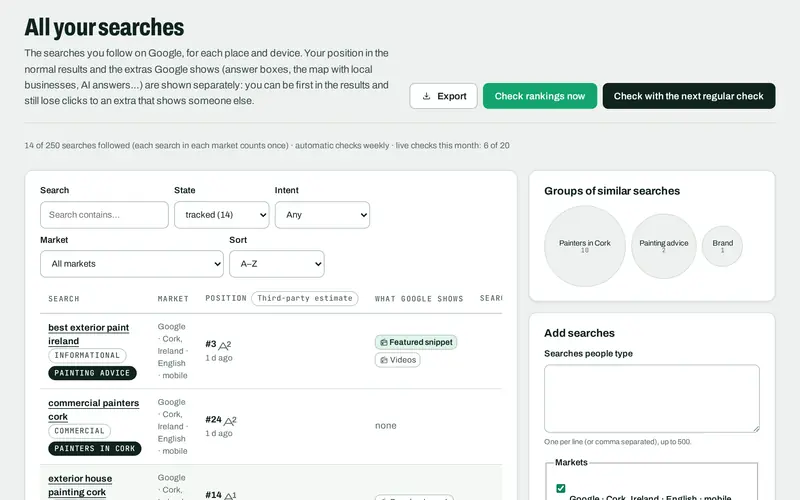Open the 'best exterior paint ireland' search link

coord(88,334)
